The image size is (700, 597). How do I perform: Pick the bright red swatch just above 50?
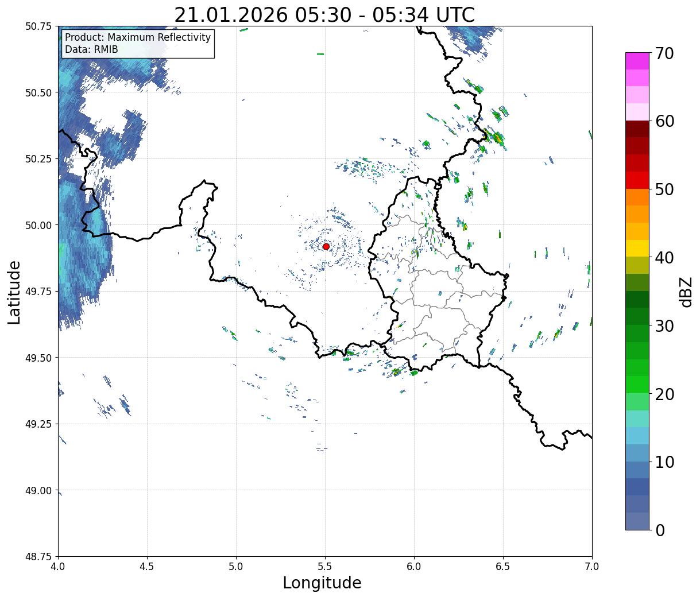pyautogui.click(x=637, y=180)
